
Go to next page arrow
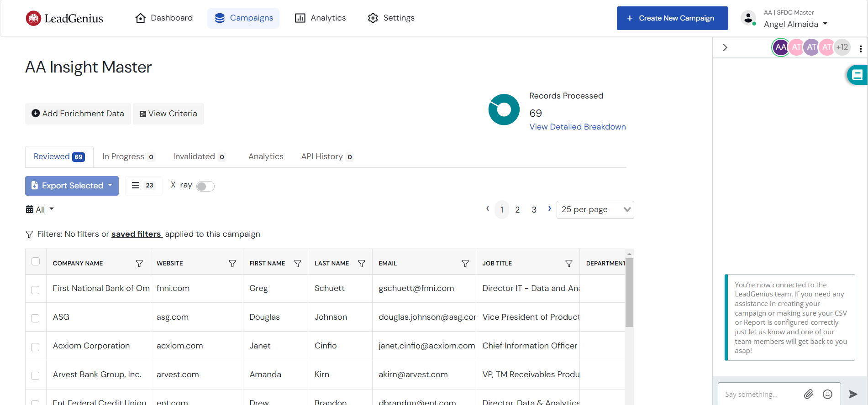(549, 209)
